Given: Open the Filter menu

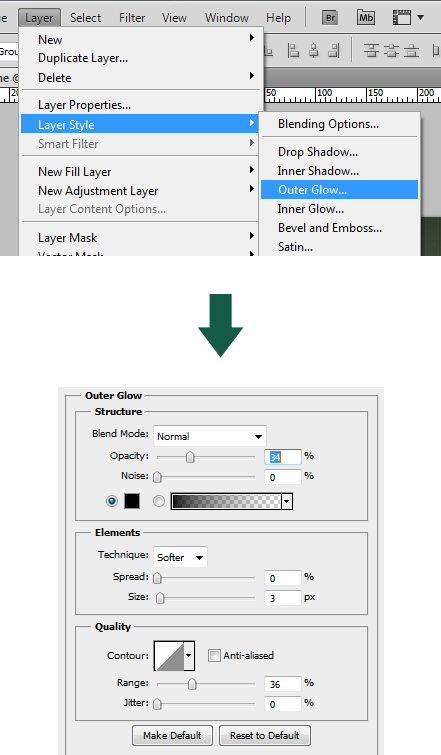Looking at the screenshot, I should point(132,18).
